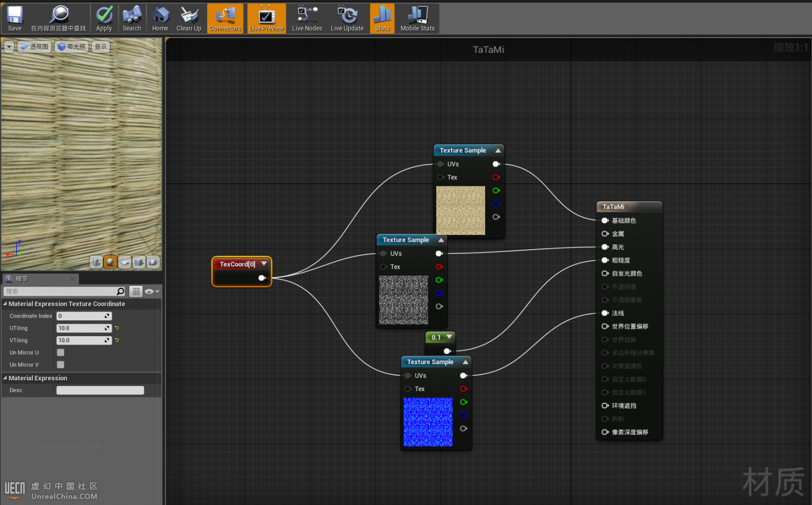Screen dimensions: 812x505
Task: Collapse the top Texture Sample node preview
Action: [x=498, y=150]
